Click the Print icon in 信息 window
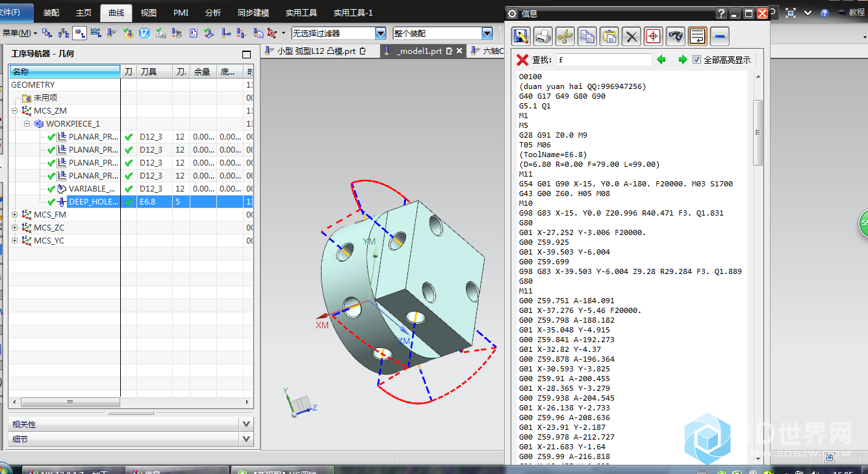The width and height of the screenshot is (868, 474). pos(543,36)
